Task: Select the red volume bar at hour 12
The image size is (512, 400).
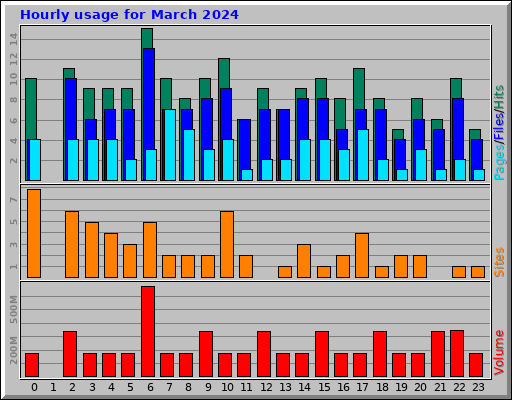Action: [264, 354]
